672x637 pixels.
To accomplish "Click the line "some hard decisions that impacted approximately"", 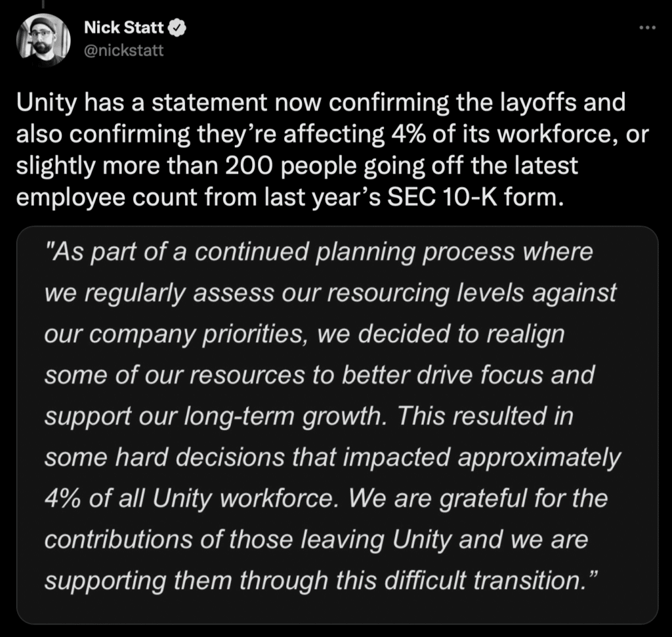I will [x=333, y=458].
